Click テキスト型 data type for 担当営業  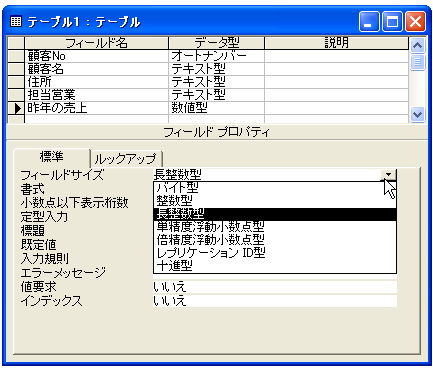pyautogui.click(x=216, y=95)
